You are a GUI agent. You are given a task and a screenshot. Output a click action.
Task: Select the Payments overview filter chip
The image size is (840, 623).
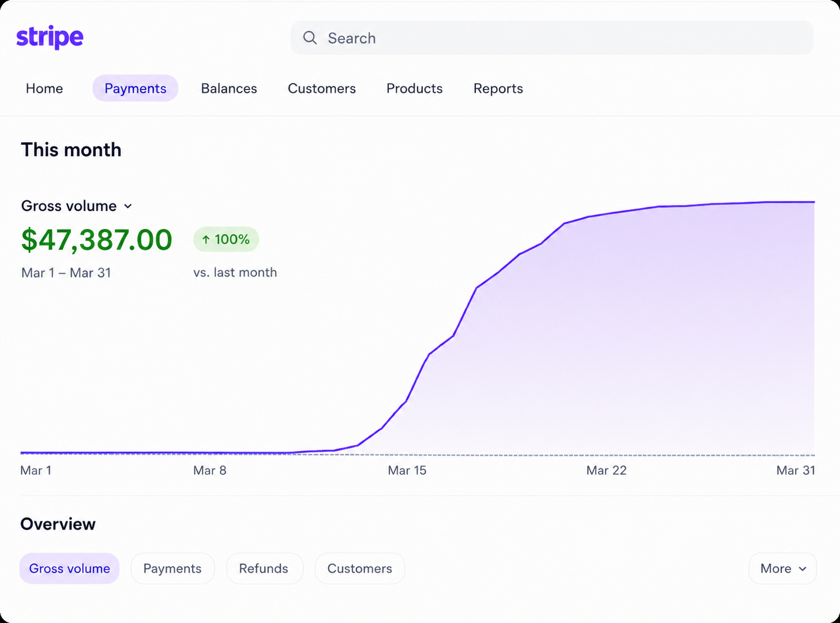(x=172, y=568)
